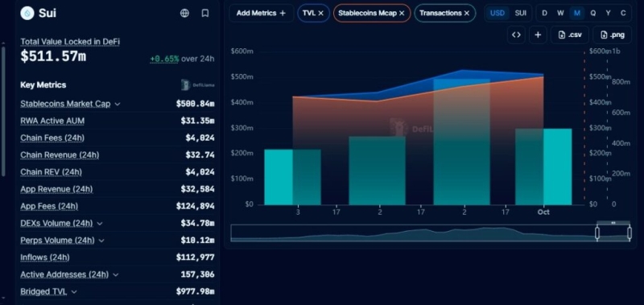Expand Perps Volume (24h) row
This screenshot has width=644, height=305.
[x=101, y=241]
